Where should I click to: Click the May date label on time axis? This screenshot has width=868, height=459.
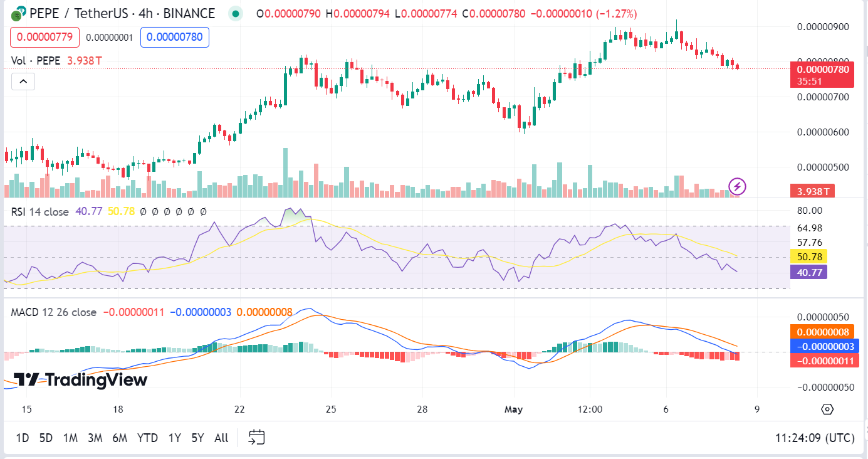(x=513, y=409)
